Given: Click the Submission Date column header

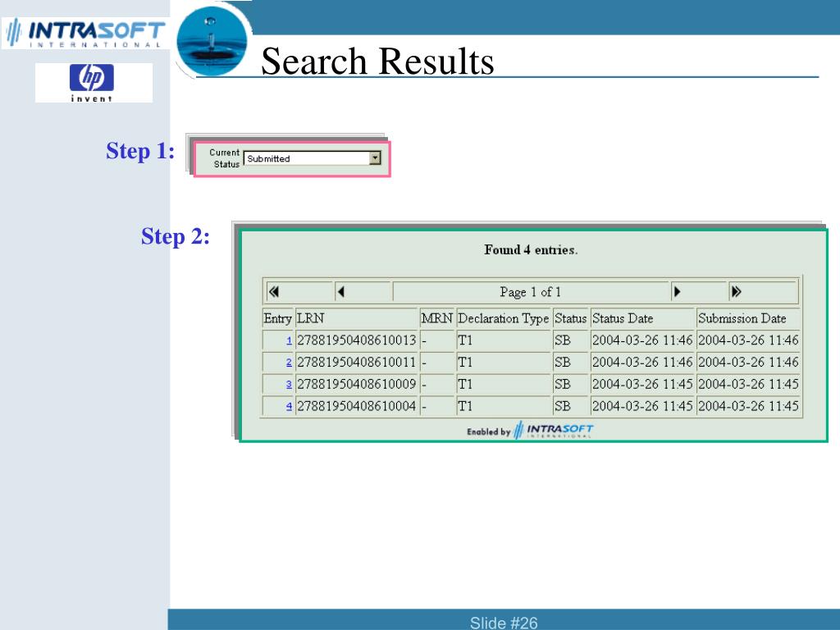Looking at the screenshot, I should (742, 319).
